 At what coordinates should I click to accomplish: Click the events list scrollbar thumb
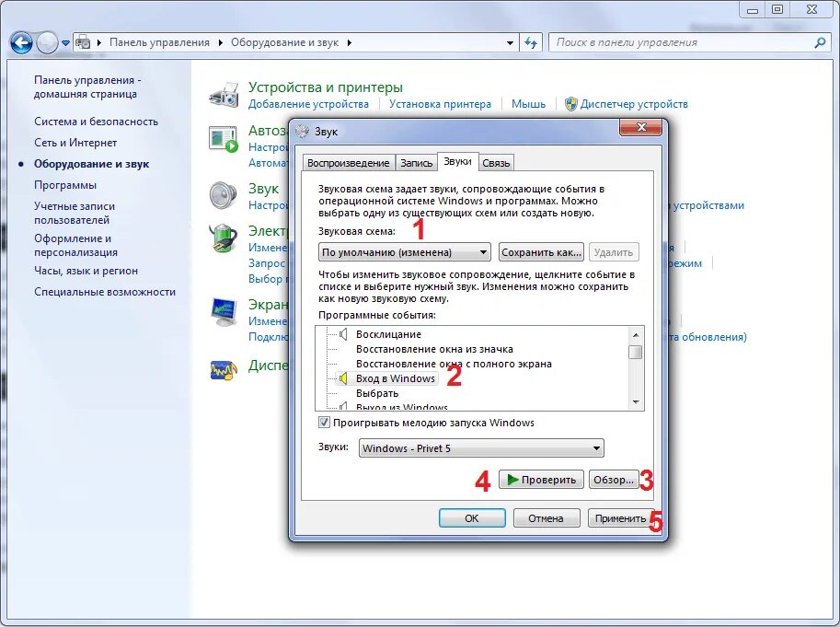tap(636, 352)
